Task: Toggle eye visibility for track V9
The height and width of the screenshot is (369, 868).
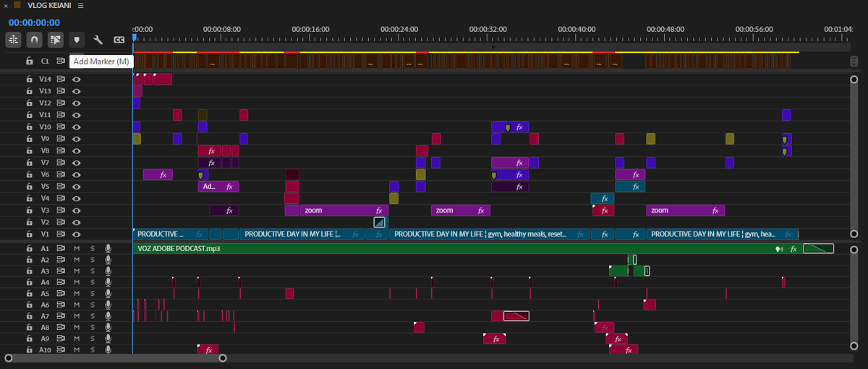Action: (76, 139)
